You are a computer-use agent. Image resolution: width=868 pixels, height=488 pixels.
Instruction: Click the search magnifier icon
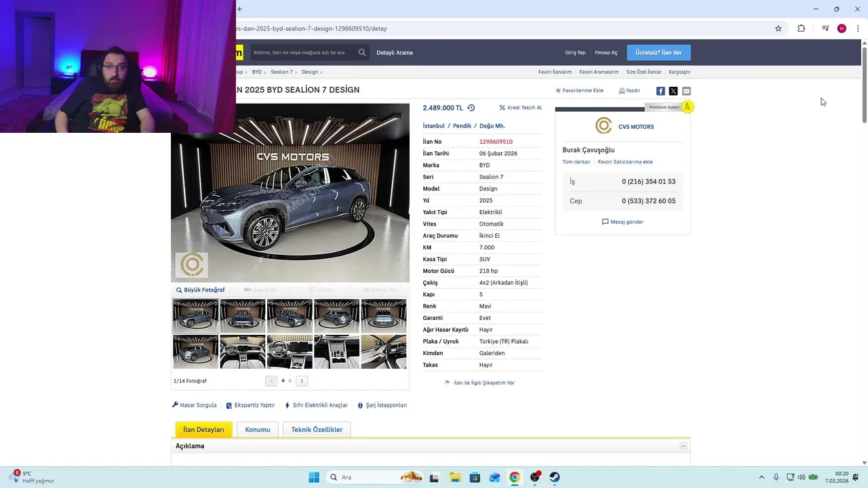(362, 52)
